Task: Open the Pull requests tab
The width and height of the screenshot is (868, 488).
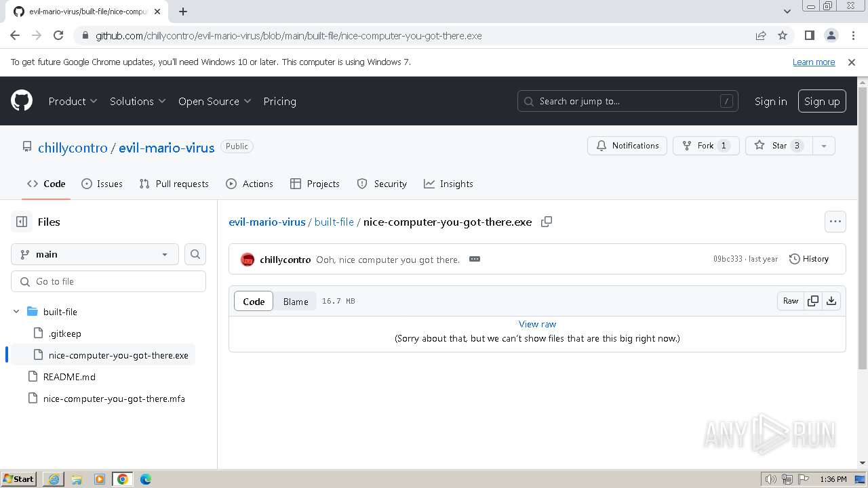Action: 174,184
